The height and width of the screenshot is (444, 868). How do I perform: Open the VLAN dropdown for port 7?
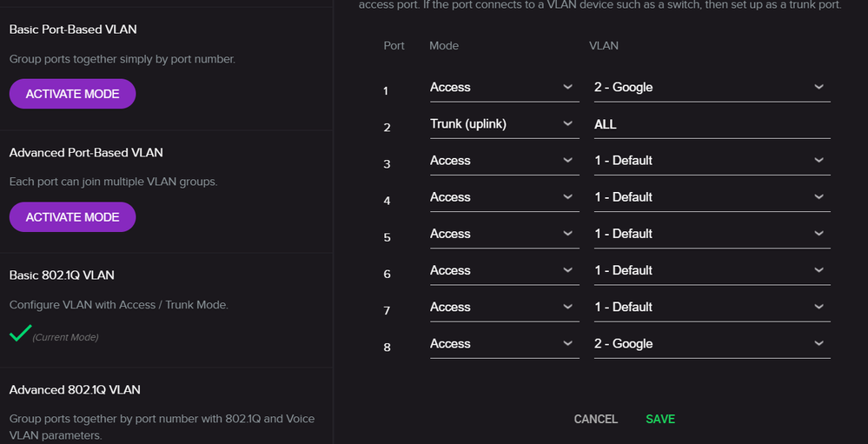pos(712,307)
